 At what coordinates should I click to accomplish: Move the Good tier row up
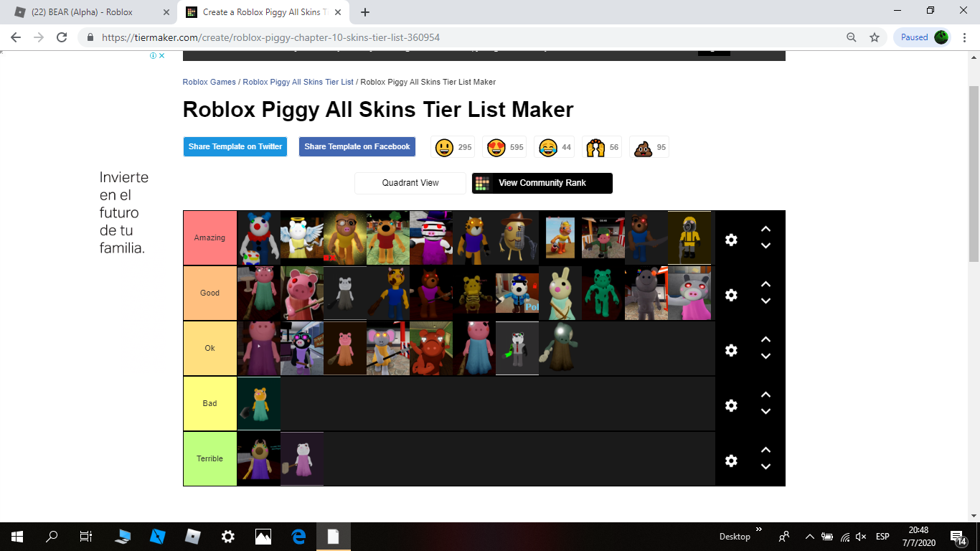point(765,284)
